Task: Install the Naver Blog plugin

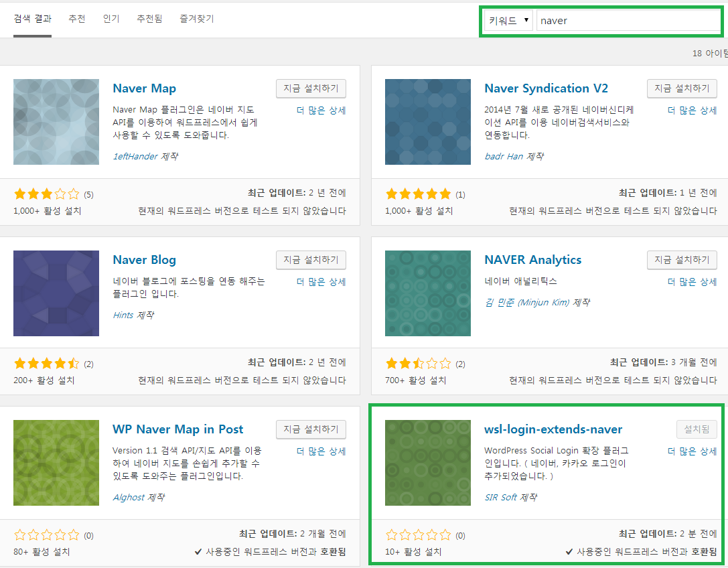Action: pos(311,260)
